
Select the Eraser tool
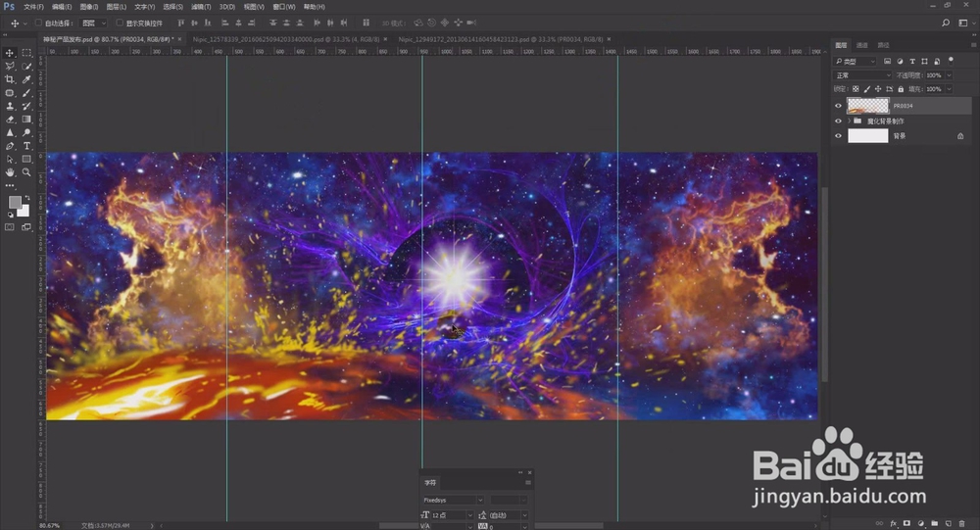pyautogui.click(x=10, y=120)
